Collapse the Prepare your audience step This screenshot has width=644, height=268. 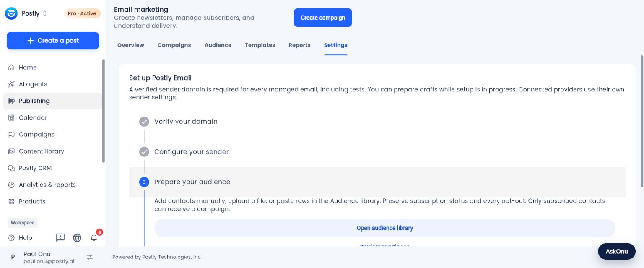click(x=377, y=182)
